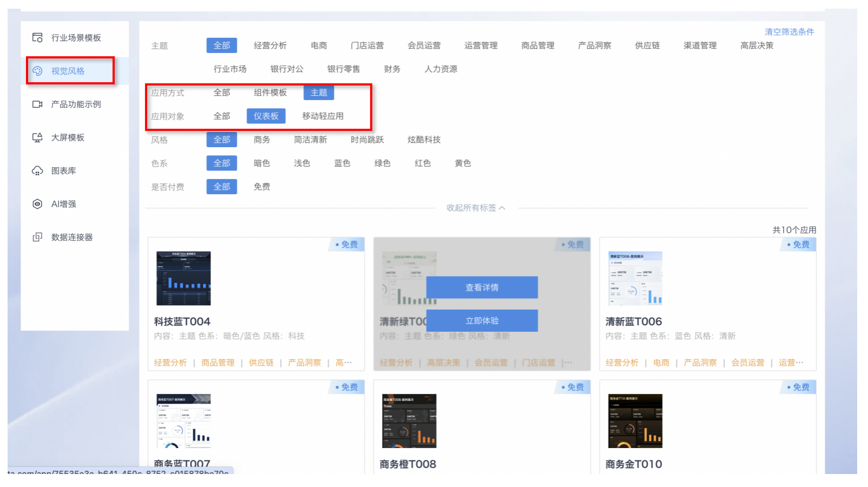The image size is (868, 487).
Task: Click the 产品功能示例 video icon
Action: pyautogui.click(x=37, y=104)
